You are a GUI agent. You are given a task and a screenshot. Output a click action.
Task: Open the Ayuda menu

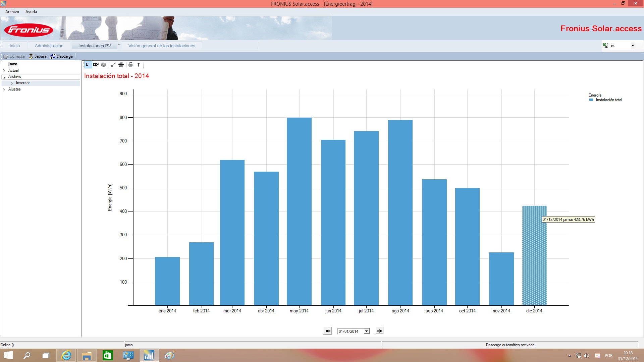(x=31, y=12)
